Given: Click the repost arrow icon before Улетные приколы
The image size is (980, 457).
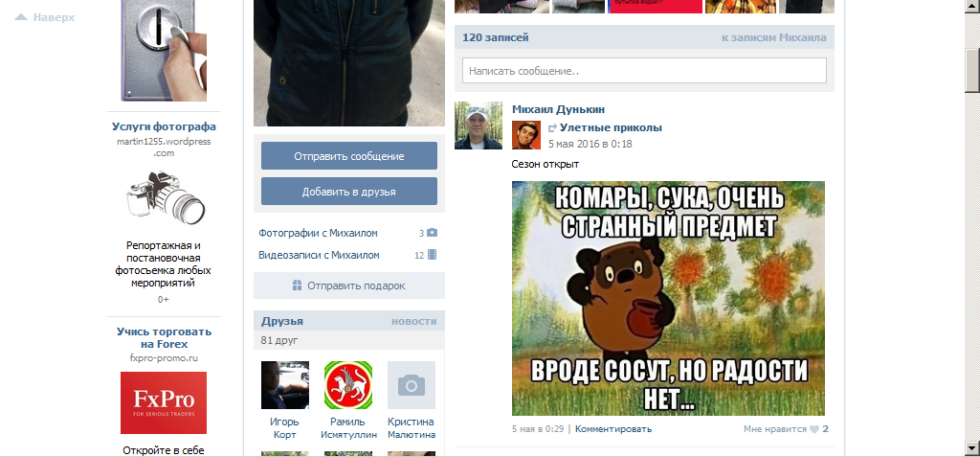Looking at the screenshot, I should click(552, 128).
